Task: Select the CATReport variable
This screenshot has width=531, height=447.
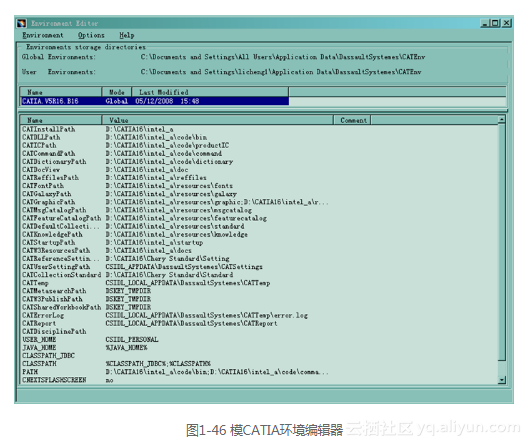Action: [x=39, y=323]
